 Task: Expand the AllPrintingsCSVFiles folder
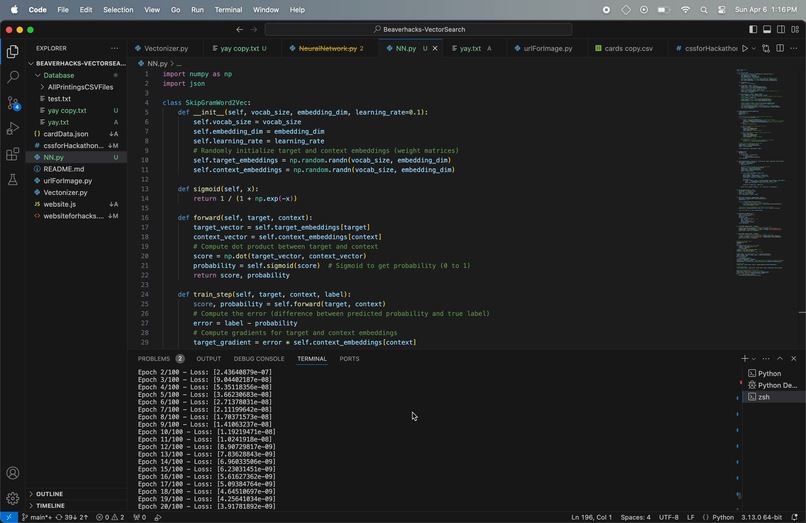coord(77,87)
